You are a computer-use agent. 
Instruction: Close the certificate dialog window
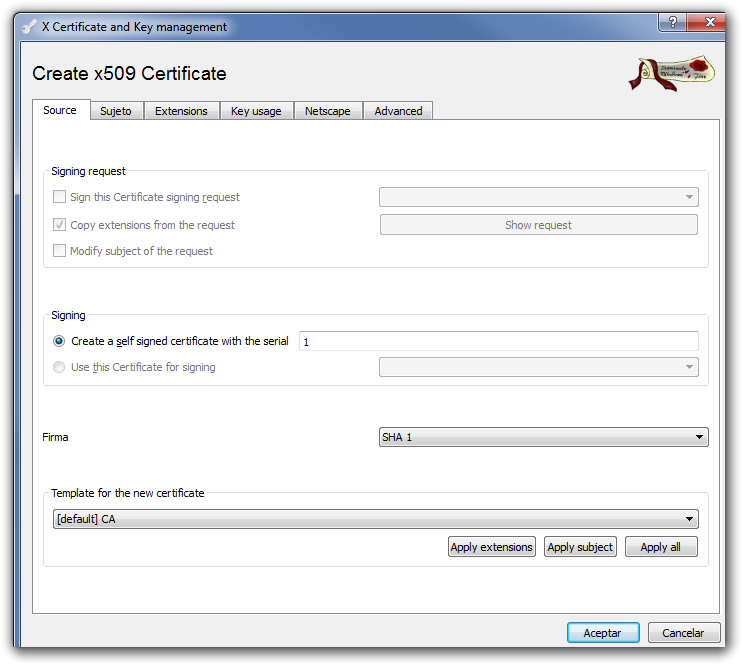712,22
